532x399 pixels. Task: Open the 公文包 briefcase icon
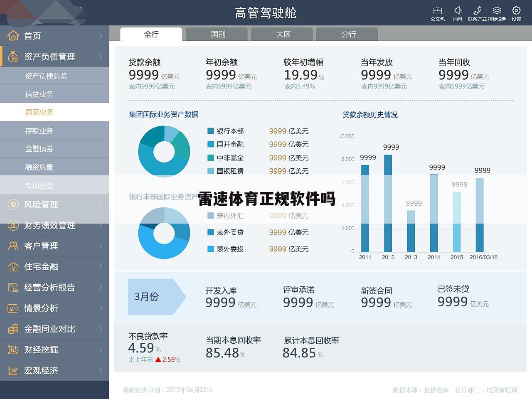pos(438,10)
